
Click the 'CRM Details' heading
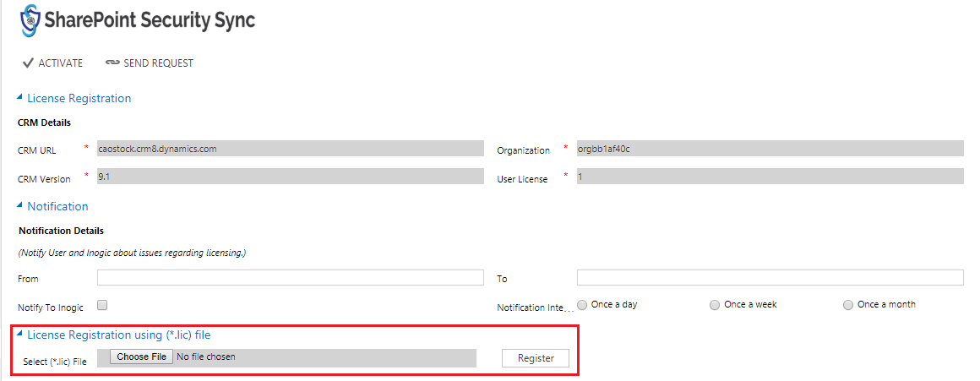click(x=45, y=122)
